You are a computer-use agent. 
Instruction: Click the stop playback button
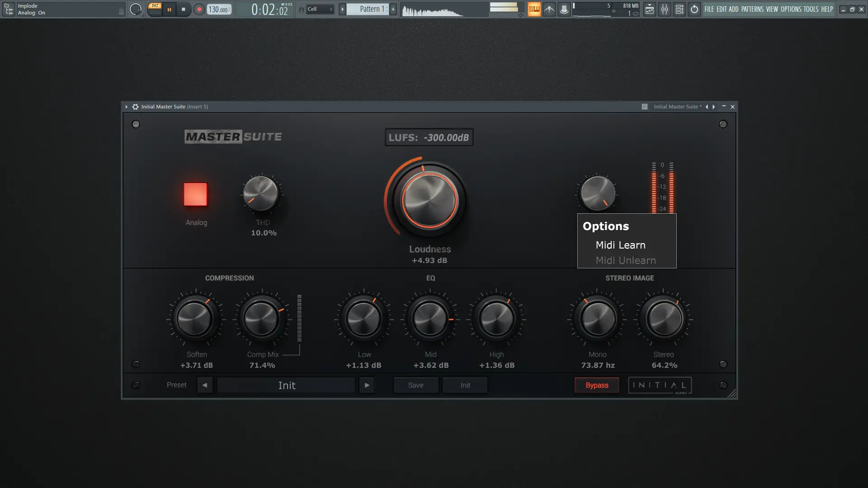pos(183,9)
